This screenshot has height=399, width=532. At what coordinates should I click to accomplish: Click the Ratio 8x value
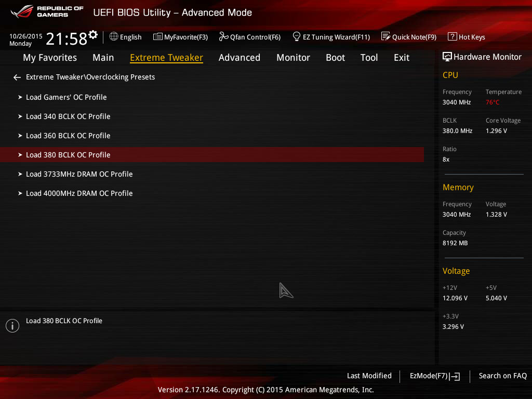(446, 159)
